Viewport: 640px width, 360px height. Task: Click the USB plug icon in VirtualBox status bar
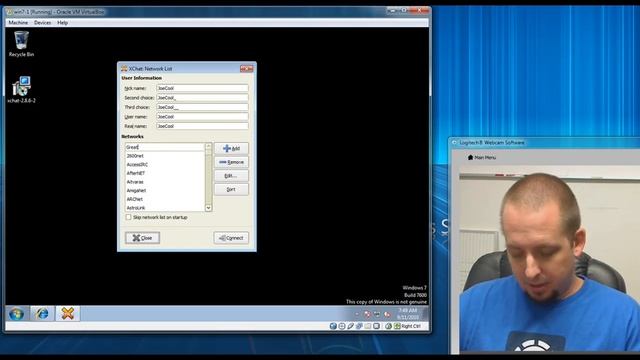click(350, 326)
